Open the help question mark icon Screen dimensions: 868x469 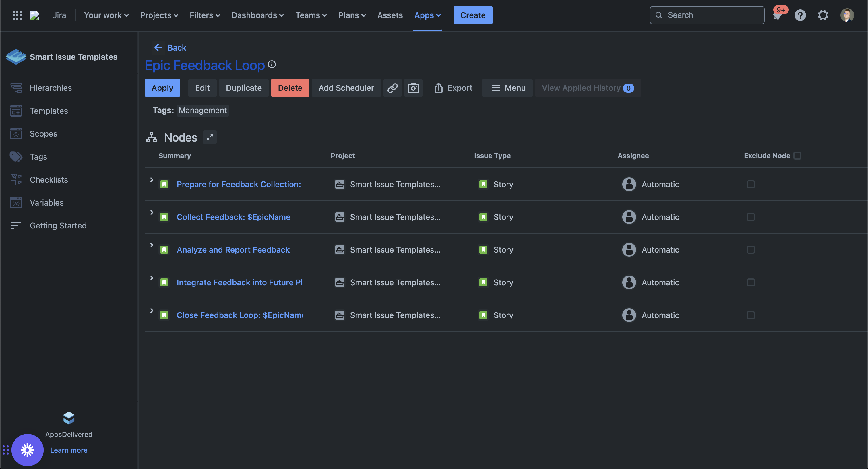(800, 15)
